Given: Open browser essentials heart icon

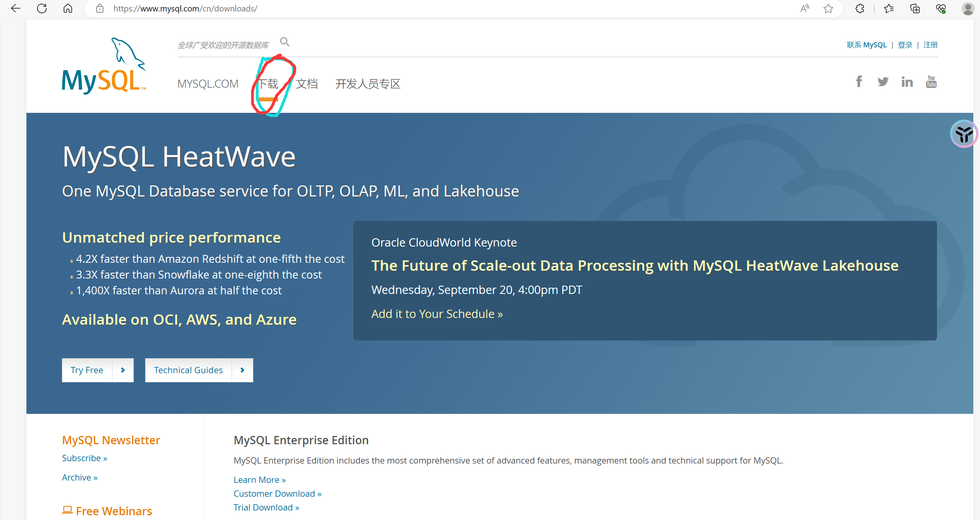Looking at the screenshot, I should 941,8.
